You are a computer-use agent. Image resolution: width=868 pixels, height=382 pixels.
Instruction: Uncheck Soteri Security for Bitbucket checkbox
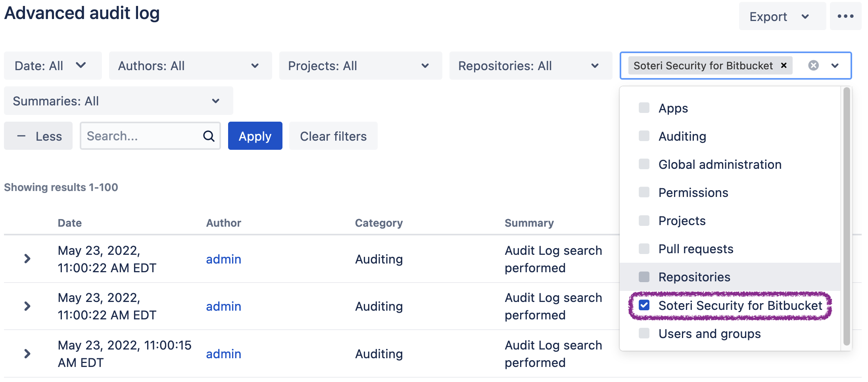[644, 305]
